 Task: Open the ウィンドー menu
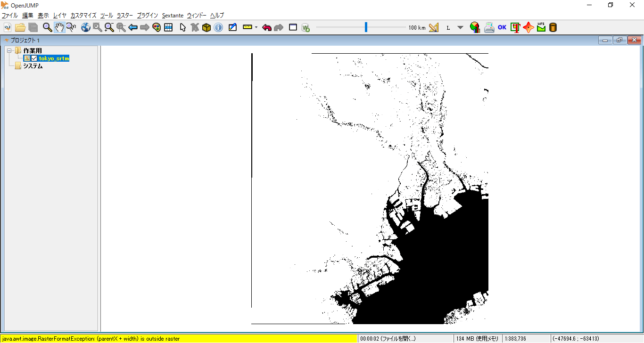tap(197, 15)
